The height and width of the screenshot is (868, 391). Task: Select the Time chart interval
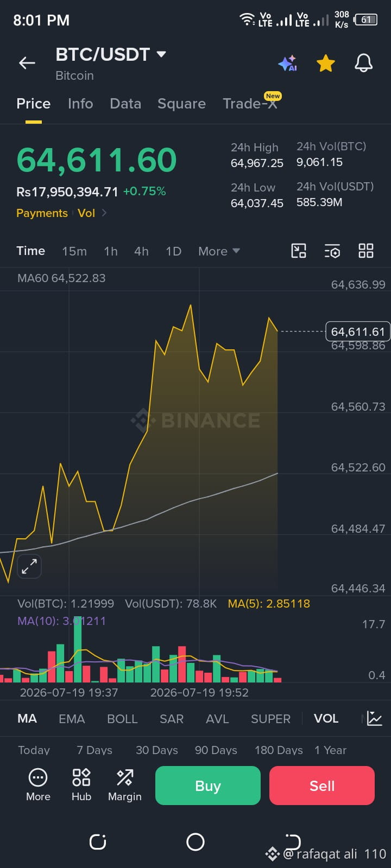(30, 251)
